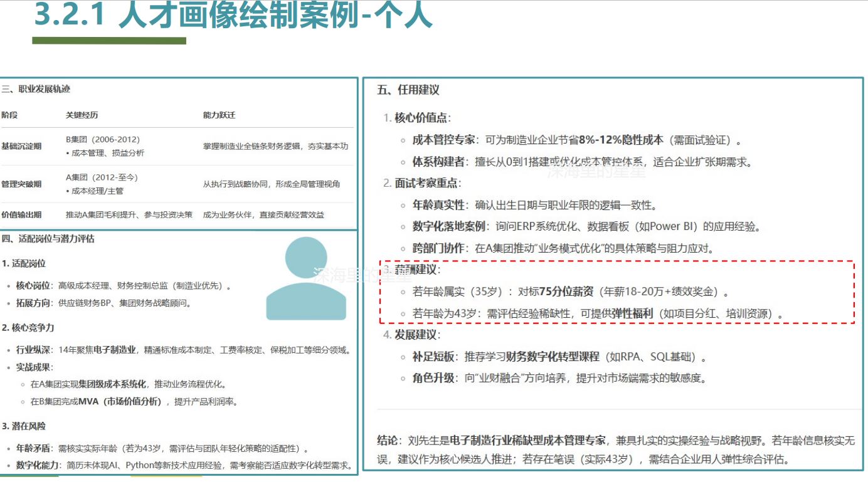This screenshot has height=482, width=868.
Task: Click the "实战成果" bullet label
Action: pos(34,367)
